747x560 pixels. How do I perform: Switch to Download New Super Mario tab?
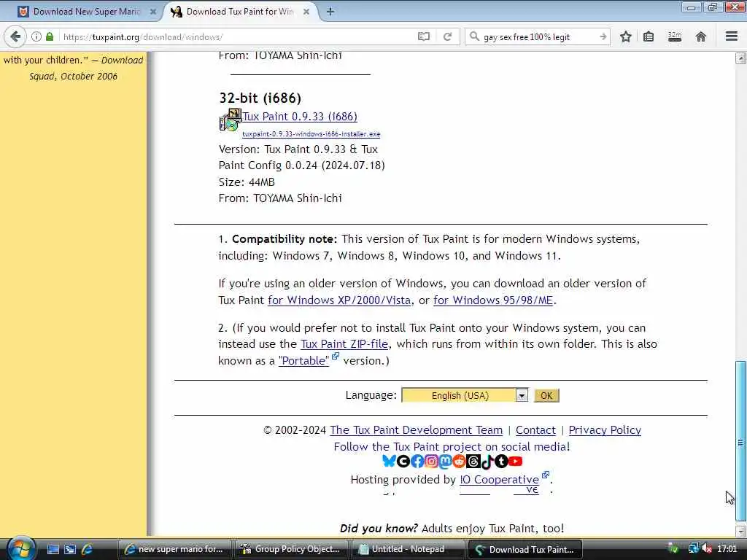pos(87,12)
